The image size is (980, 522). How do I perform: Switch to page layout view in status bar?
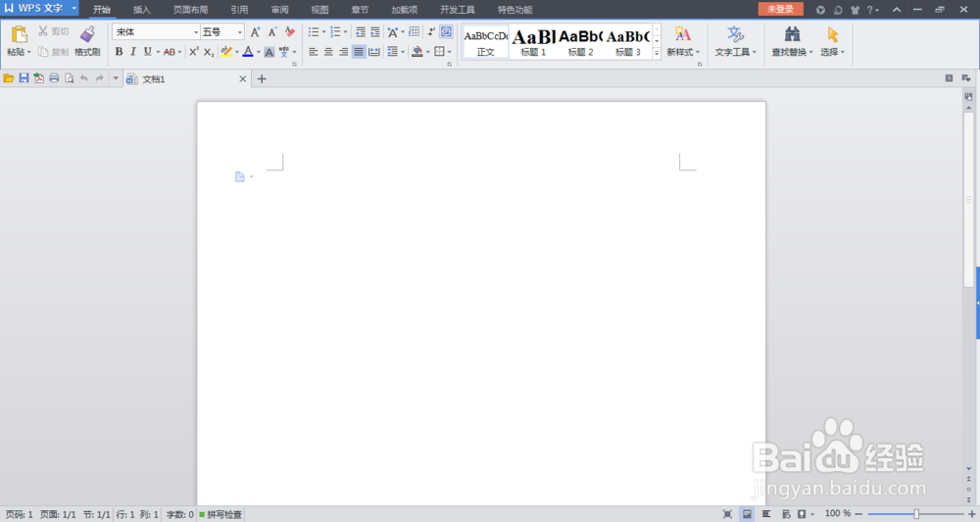point(747,514)
